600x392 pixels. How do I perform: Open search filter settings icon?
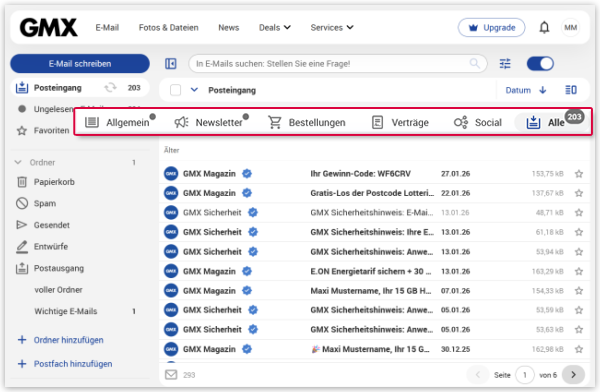pyautogui.click(x=505, y=64)
